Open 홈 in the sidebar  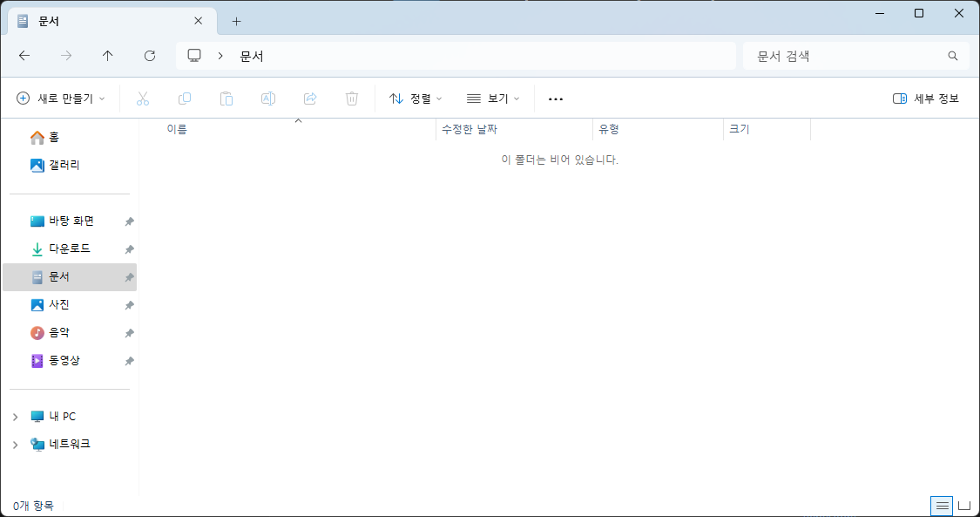(70, 137)
